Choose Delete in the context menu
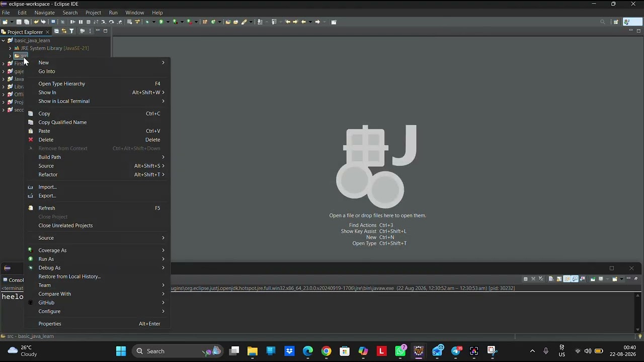Screen dimensions: 644x362 click(98, 140)
